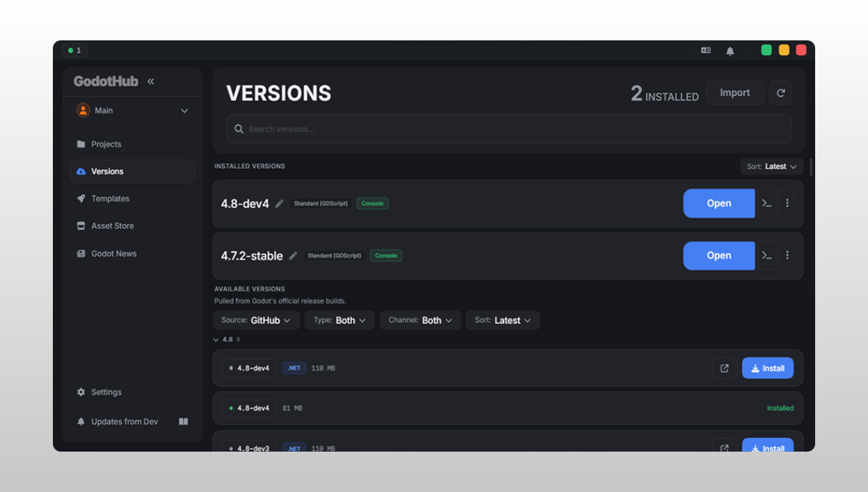Click the green window control button
Image resolution: width=868 pixels, height=492 pixels.
pyautogui.click(x=766, y=50)
